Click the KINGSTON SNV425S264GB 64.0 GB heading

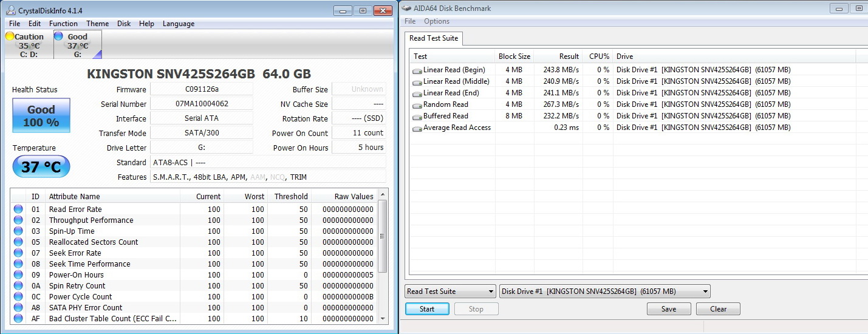pos(199,74)
